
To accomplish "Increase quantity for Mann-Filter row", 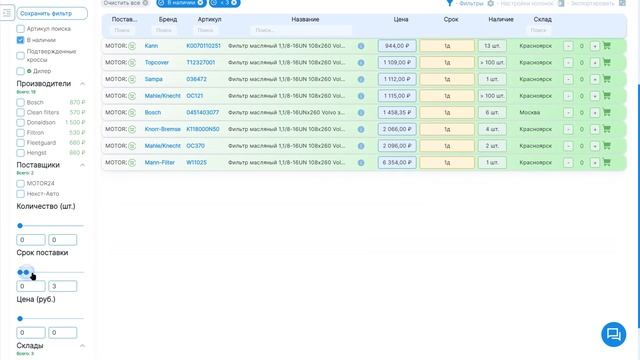I will point(595,163).
